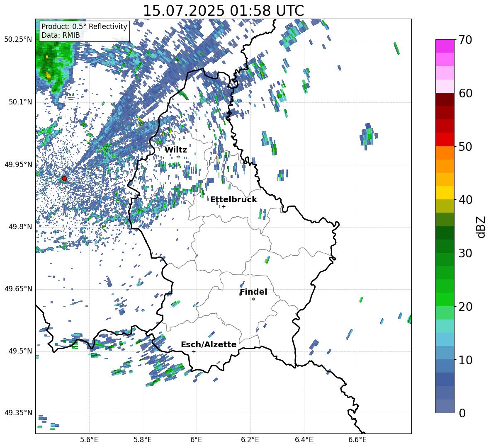Click the 70 value on colorbar

coord(465,40)
